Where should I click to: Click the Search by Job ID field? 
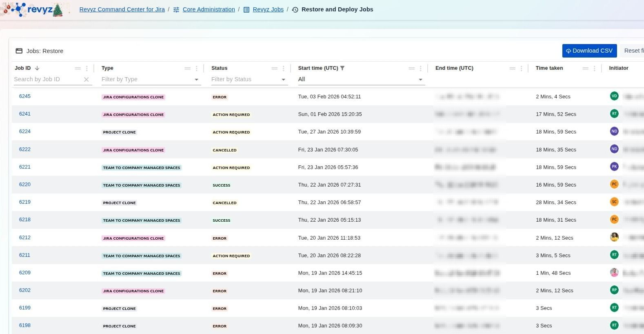pyautogui.click(x=47, y=79)
